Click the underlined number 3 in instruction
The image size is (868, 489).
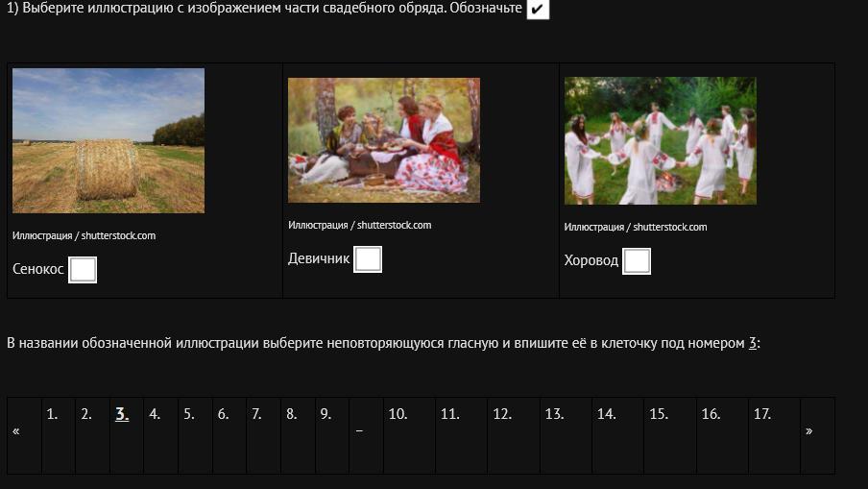(753, 343)
